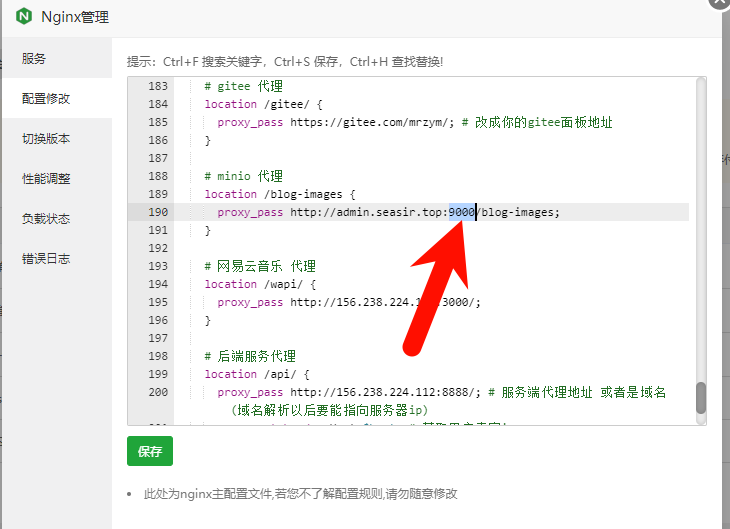Click the Ctrl+F hint text above editor
The width and height of the screenshot is (730, 529).
[x=284, y=62]
